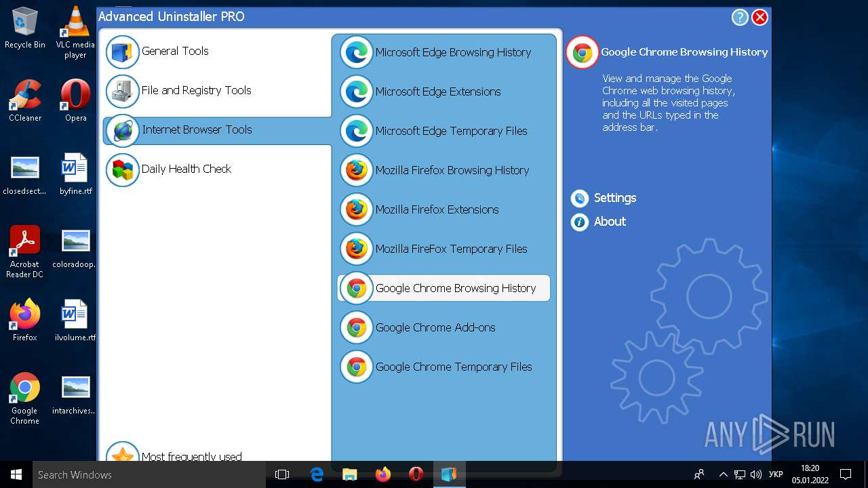Click the Settings gear icon
This screenshot has width=868, height=488.
[579, 198]
